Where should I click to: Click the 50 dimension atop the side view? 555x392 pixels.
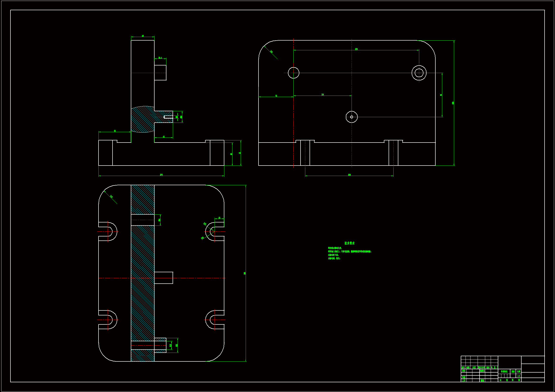point(143,36)
